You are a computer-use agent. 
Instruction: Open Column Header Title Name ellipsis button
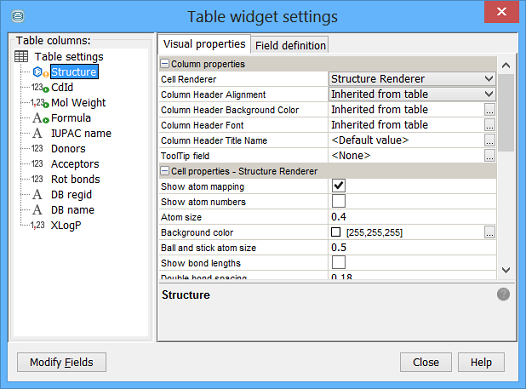point(489,140)
